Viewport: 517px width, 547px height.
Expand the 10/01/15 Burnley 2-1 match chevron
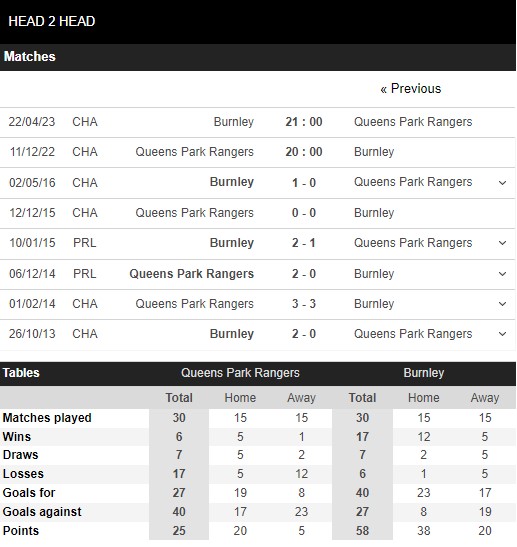coord(502,243)
